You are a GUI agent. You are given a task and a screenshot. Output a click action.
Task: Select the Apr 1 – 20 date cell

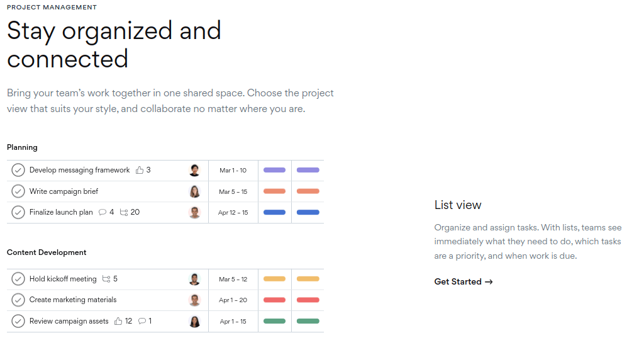(233, 300)
